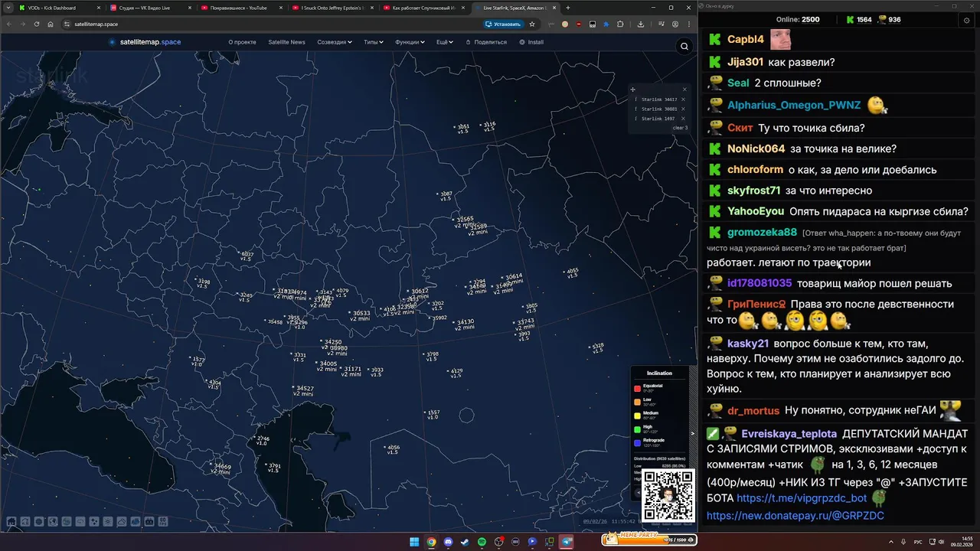The width and height of the screenshot is (980, 551).
Task: Open Chrome from the taskbar
Action: point(431,542)
